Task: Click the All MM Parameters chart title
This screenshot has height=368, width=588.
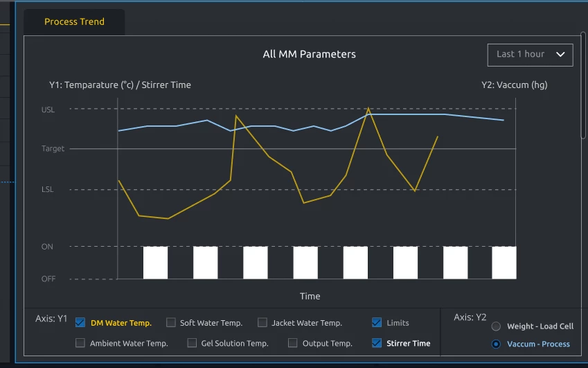Action: point(309,54)
